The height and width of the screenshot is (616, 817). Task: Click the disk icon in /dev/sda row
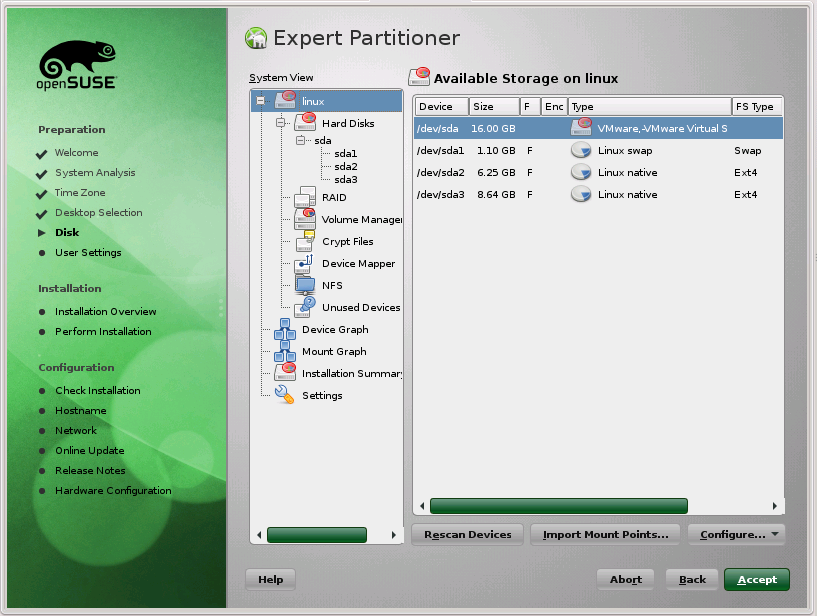tap(581, 127)
